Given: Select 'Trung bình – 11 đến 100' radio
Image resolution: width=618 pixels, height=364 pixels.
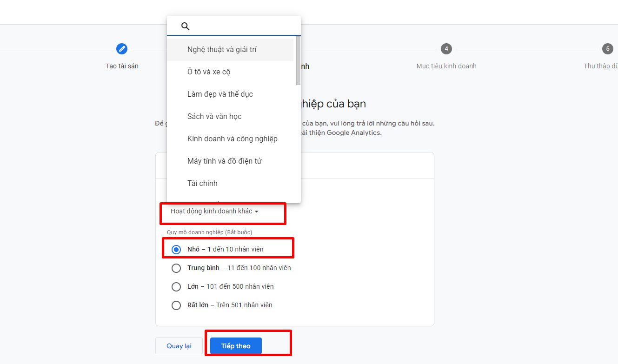Looking at the screenshot, I should 176,268.
